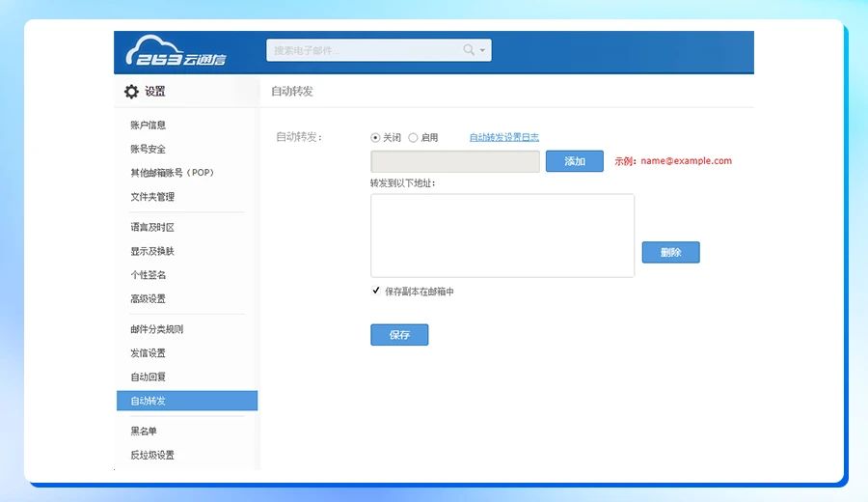Click the 保存 button

tap(399, 335)
